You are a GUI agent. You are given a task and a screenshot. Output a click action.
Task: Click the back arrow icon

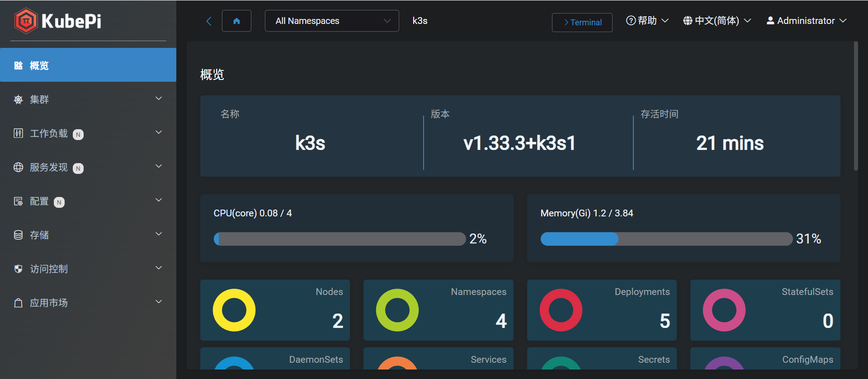tap(209, 21)
